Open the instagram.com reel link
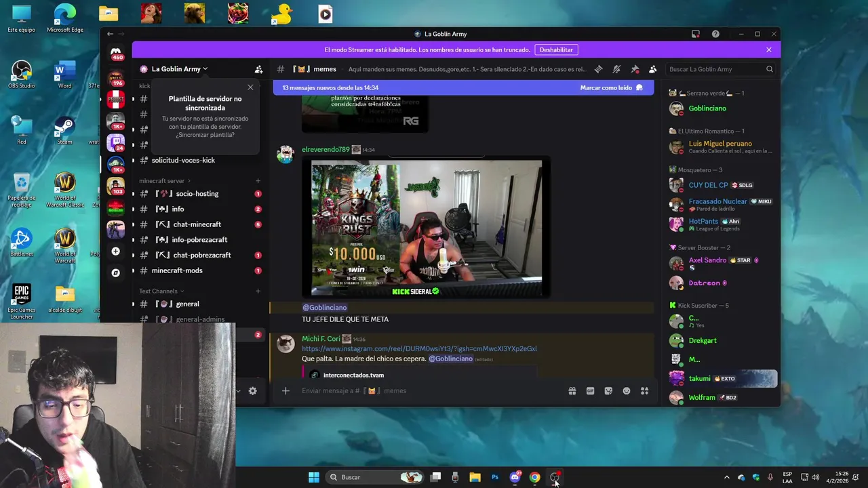Screen dimensions: 868x488 (x=419, y=348)
